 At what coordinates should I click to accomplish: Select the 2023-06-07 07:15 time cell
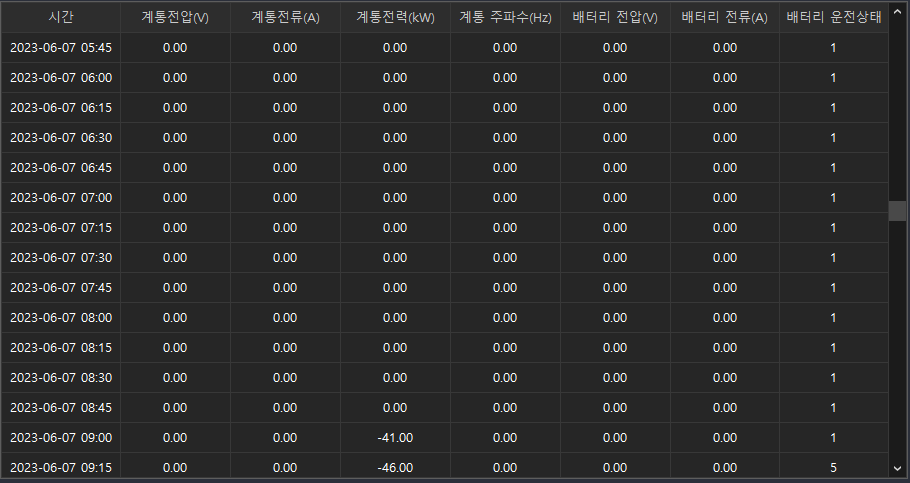pos(61,228)
